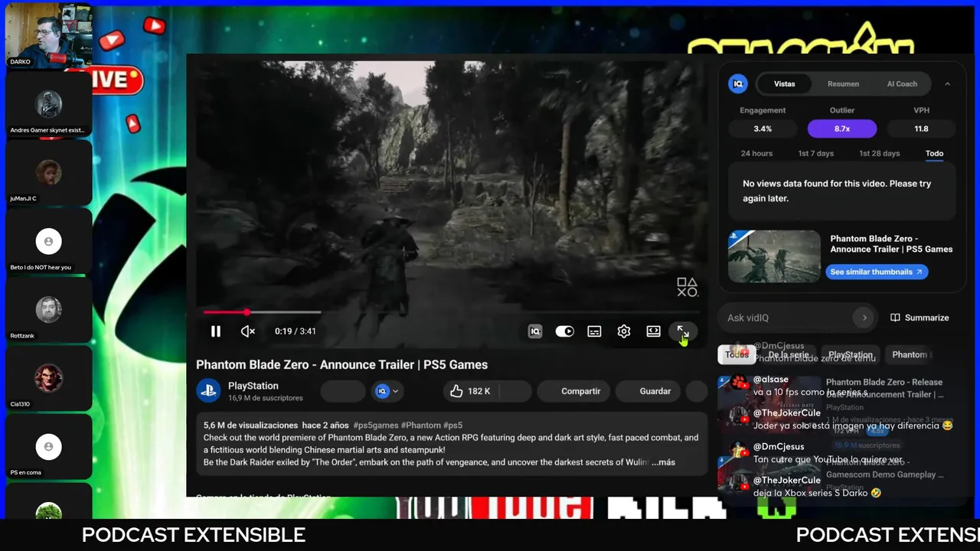The image size is (980, 551).
Task: Click '5,6 M de visualizaciones' text
Action: [250, 425]
